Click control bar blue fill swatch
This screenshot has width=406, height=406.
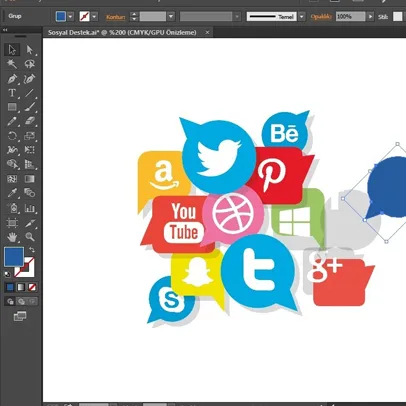point(61,16)
